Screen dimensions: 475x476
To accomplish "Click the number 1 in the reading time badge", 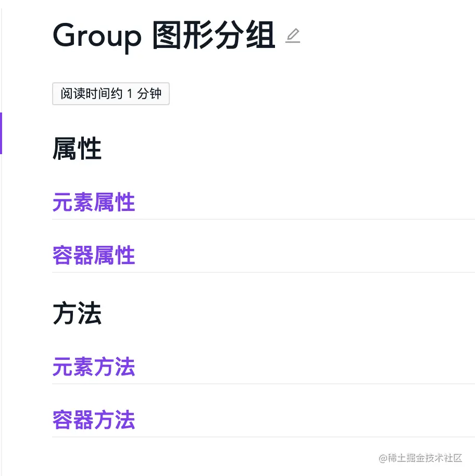I will (x=130, y=94).
